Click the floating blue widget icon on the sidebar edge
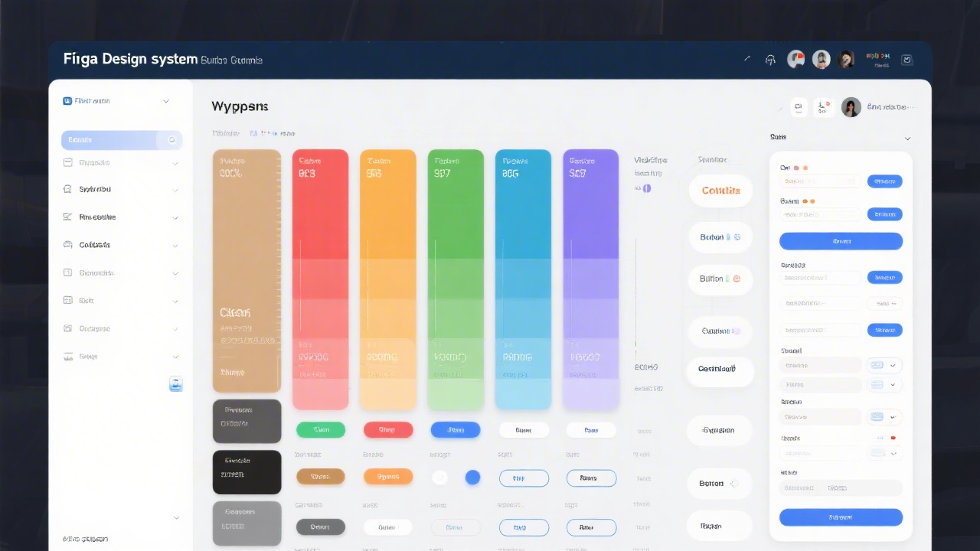Viewport: 980px width, 551px height. [x=176, y=383]
